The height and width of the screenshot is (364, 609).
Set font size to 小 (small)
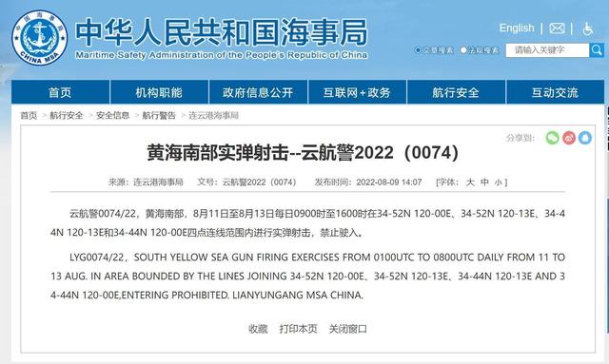(x=499, y=182)
